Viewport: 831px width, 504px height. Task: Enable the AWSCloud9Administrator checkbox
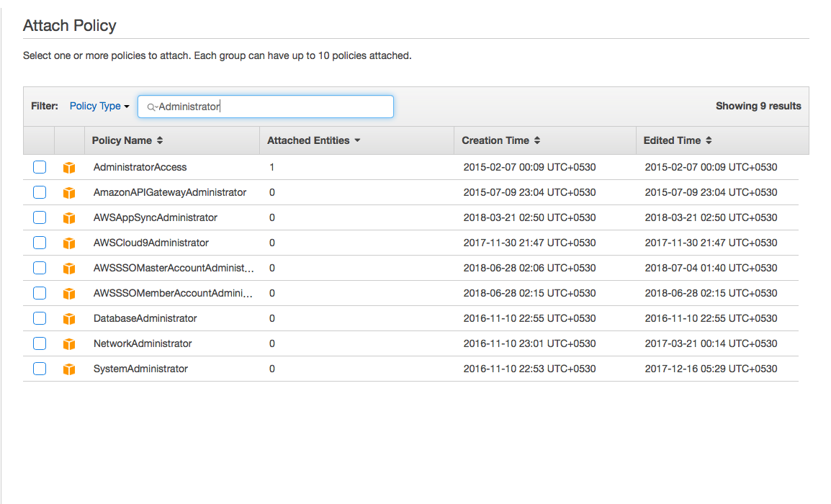point(40,243)
